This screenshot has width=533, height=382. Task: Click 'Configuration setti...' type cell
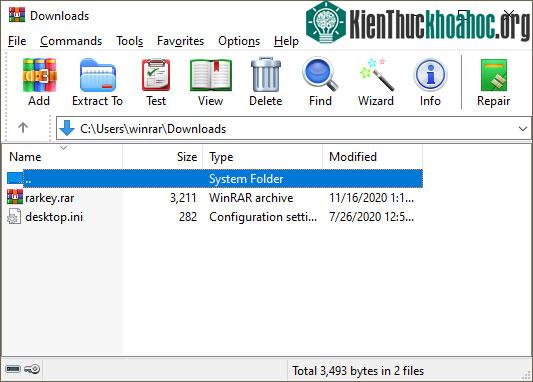[263, 217]
